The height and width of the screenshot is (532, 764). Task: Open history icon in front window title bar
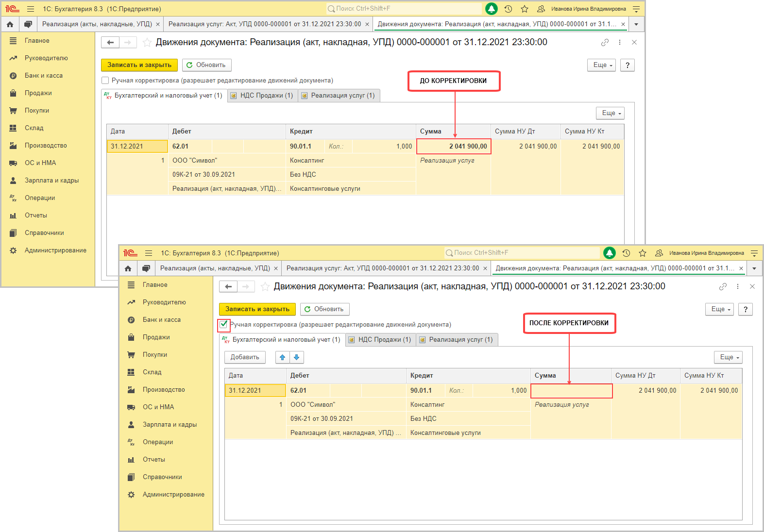pyautogui.click(x=626, y=253)
